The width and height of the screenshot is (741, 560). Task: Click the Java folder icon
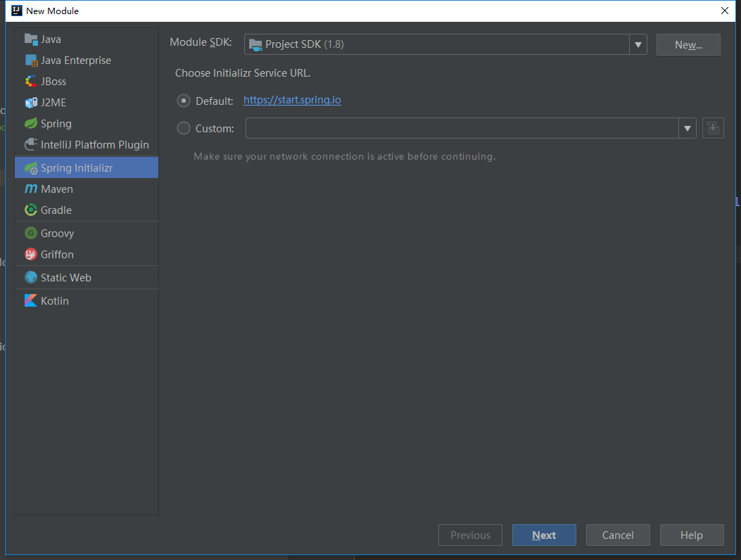pos(31,39)
